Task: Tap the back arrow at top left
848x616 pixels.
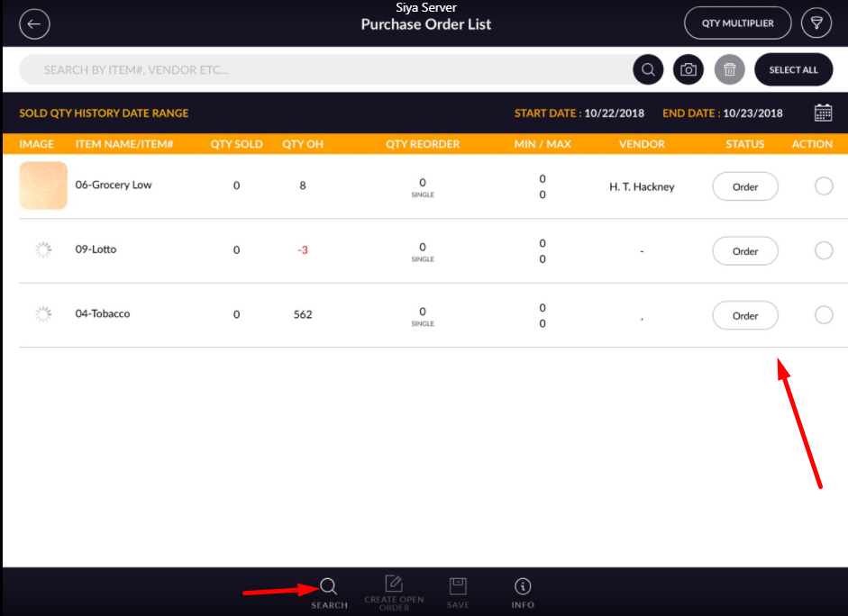Action: 34,23
